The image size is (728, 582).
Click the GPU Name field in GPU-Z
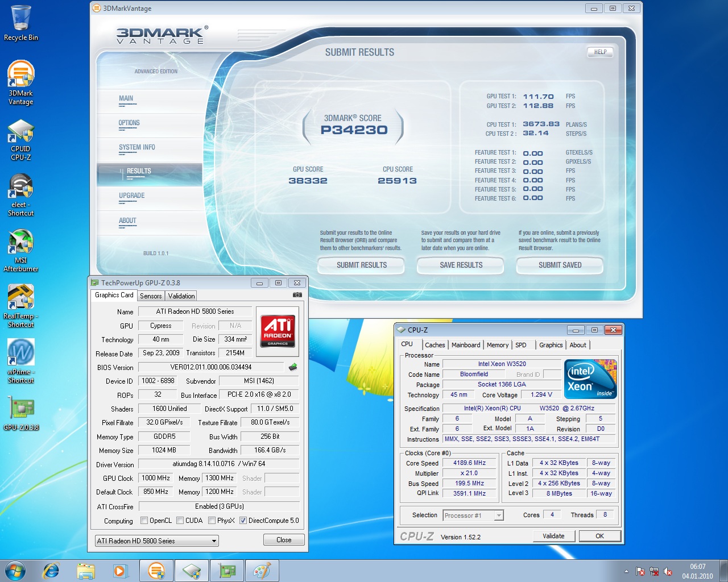[195, 311]
